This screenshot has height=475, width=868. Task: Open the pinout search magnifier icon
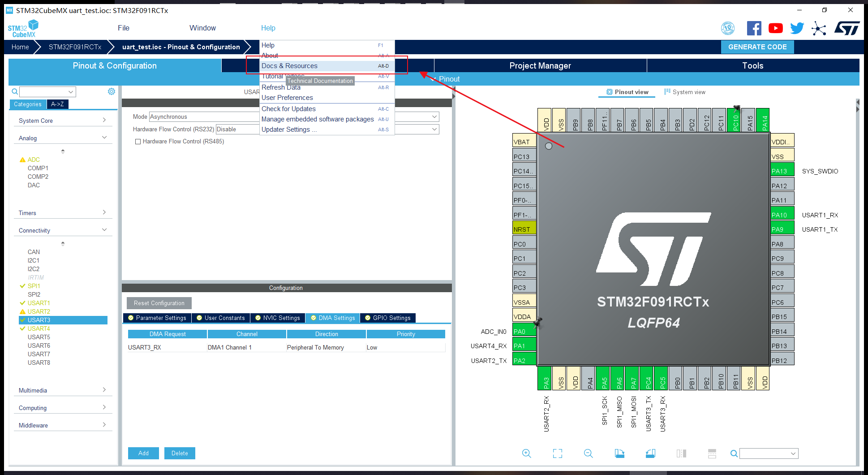point(734,453)
